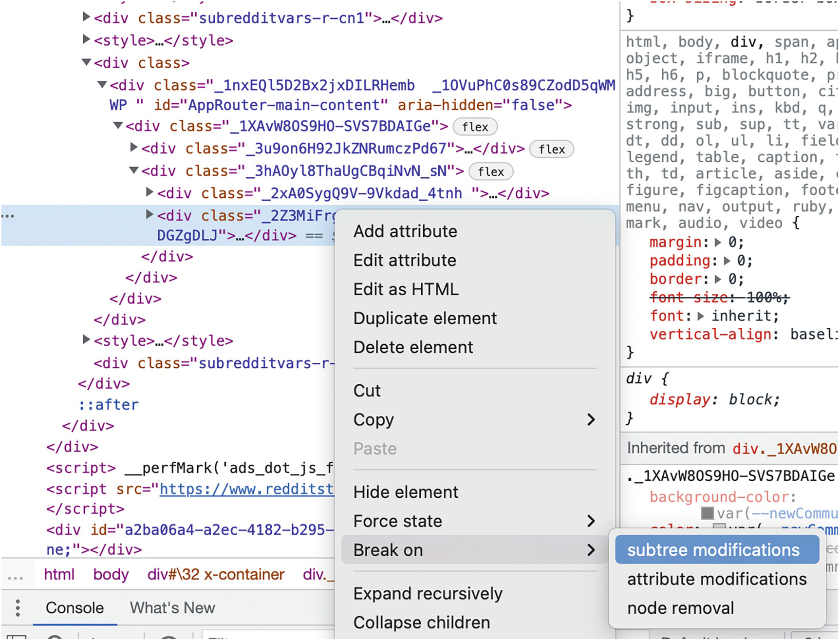
Task: Toggle flex badge on _3hAOyl8ThaUgCBqiNvN_sN div
Action: click(x=490, y=172)
